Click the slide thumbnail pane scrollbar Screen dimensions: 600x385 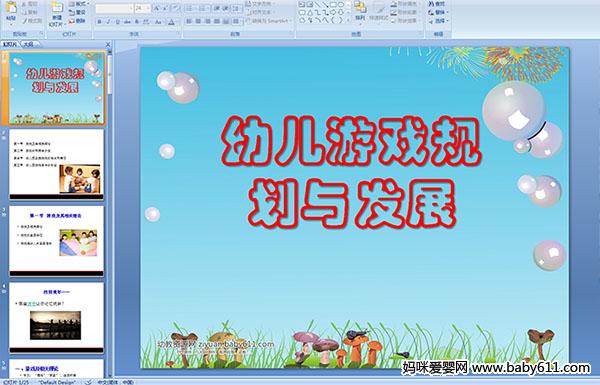click(x=110, y=212)
